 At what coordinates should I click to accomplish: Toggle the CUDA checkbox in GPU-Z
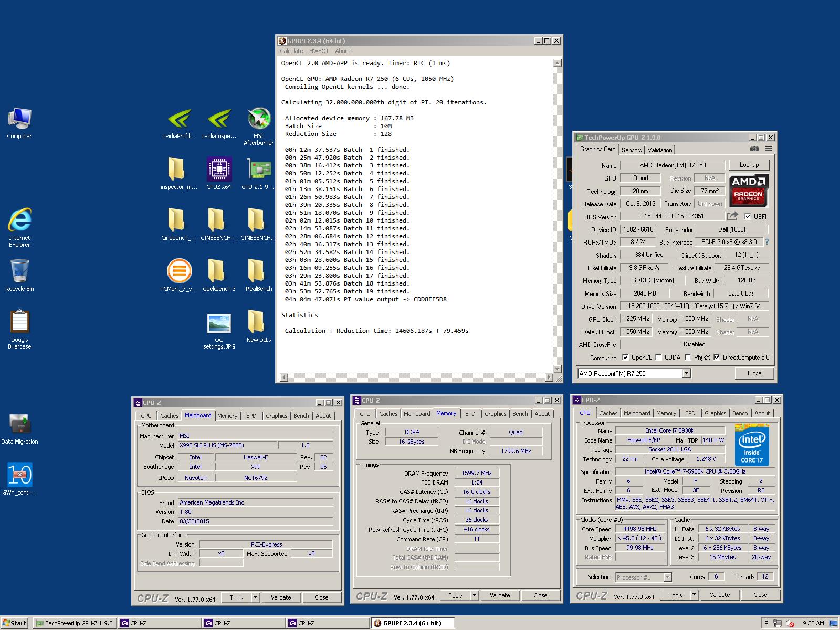click(658, 358)
